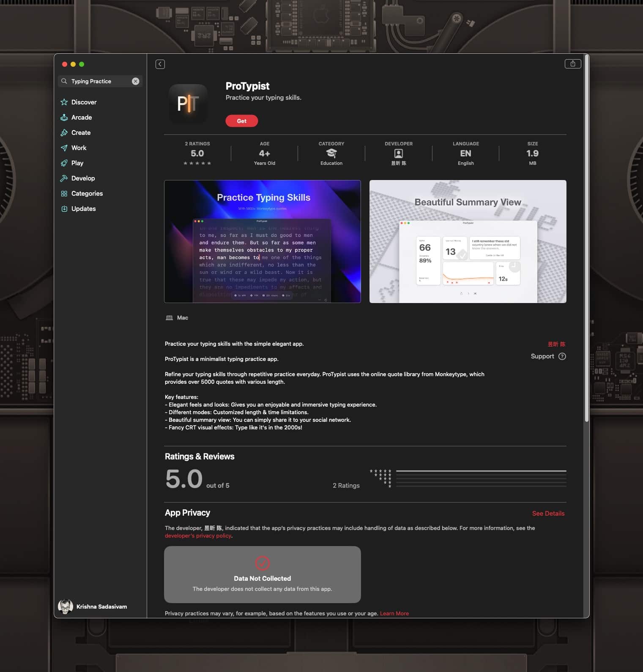Click the back chevron button
Viewport: 643px width, 672px height.
pyautogui.click(x=160, y=64)
